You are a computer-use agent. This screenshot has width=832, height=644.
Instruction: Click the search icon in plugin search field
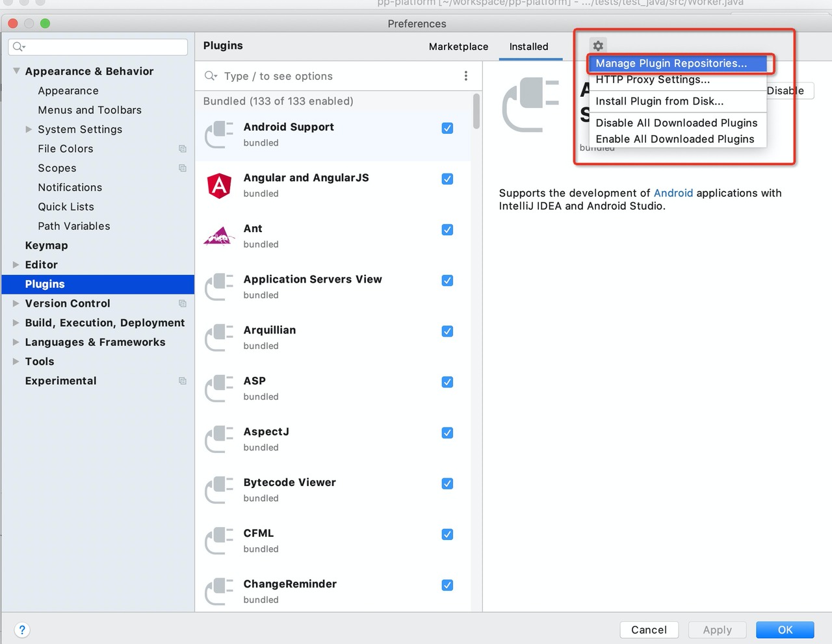click(211, 76)
